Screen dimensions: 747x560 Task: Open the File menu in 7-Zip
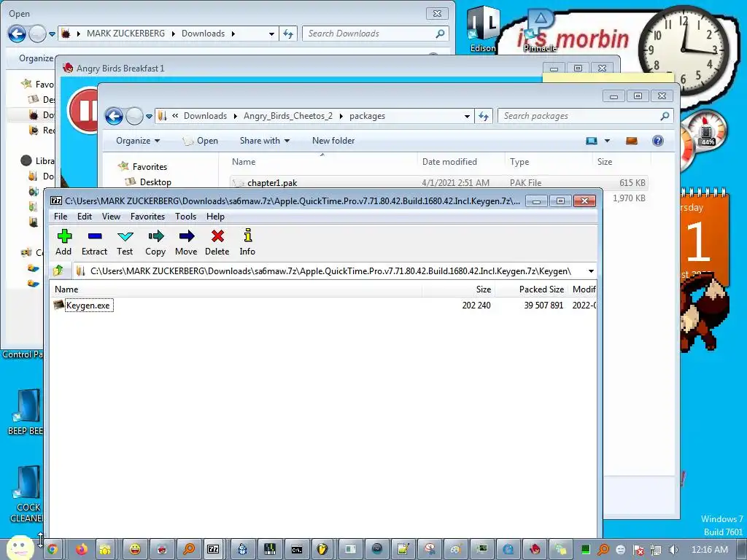coord(61,216)
